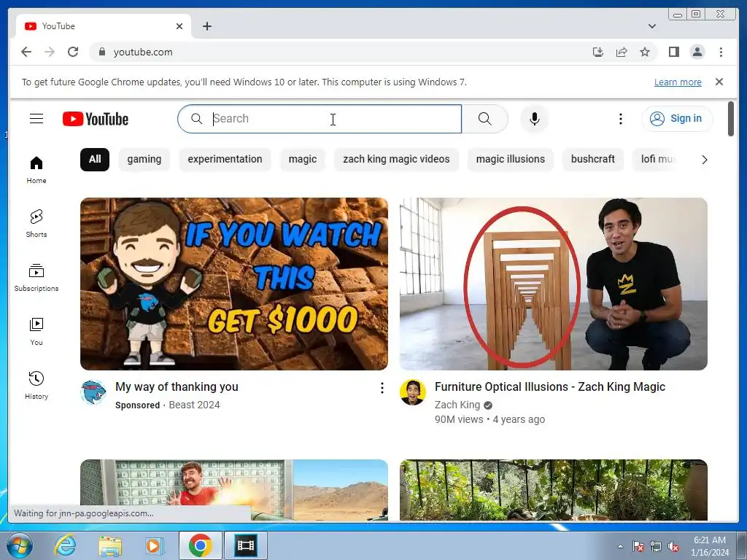The image size is (747, 560).
Task: View site information via padlock icon
Action: point(101,52)
